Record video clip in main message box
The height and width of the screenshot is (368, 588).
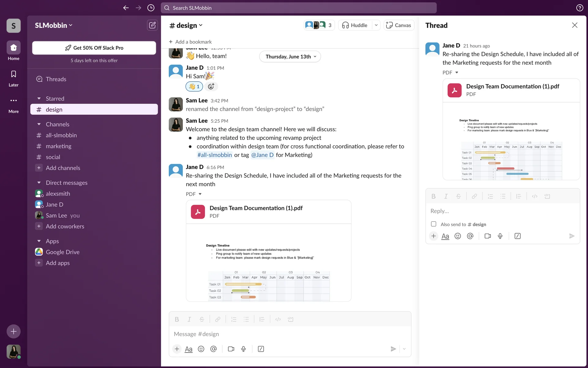pos(231,349)
